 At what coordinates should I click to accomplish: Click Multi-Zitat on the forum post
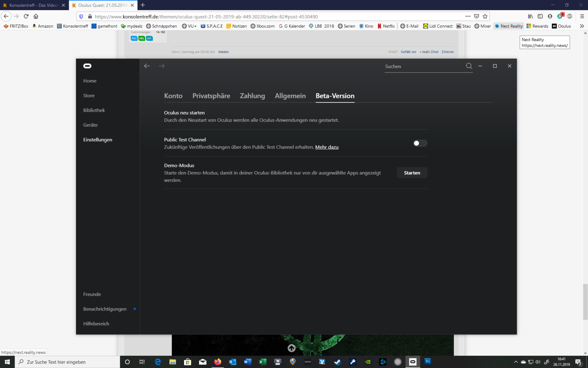[429, 52]
